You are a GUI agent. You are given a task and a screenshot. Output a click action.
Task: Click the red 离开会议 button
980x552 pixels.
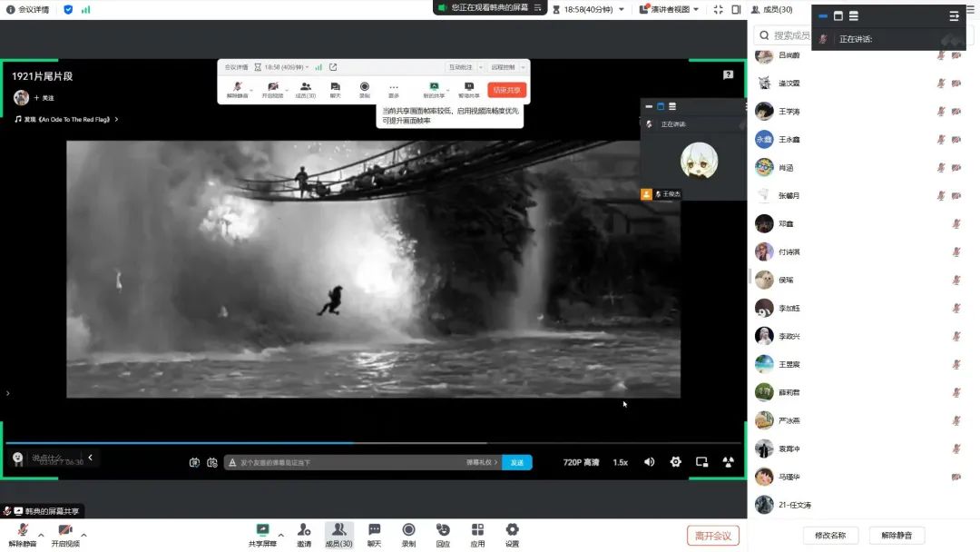pos(713,536)
